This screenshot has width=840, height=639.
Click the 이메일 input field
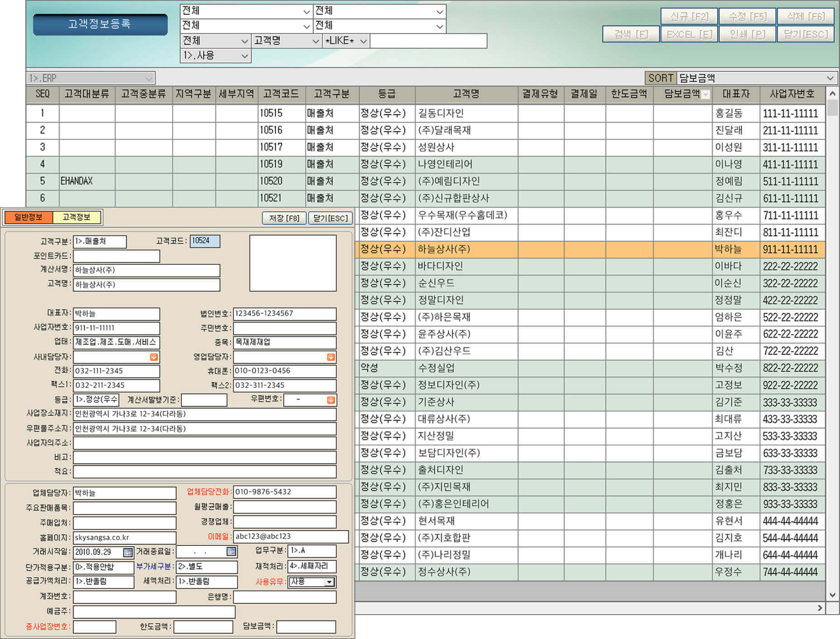click(x=291, y=537)
